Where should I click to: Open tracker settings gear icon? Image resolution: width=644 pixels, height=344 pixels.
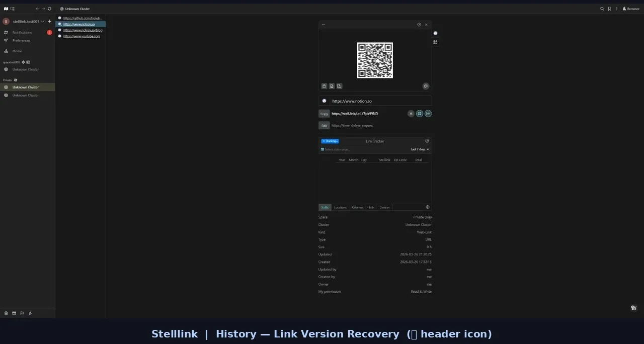pos(428,207)
